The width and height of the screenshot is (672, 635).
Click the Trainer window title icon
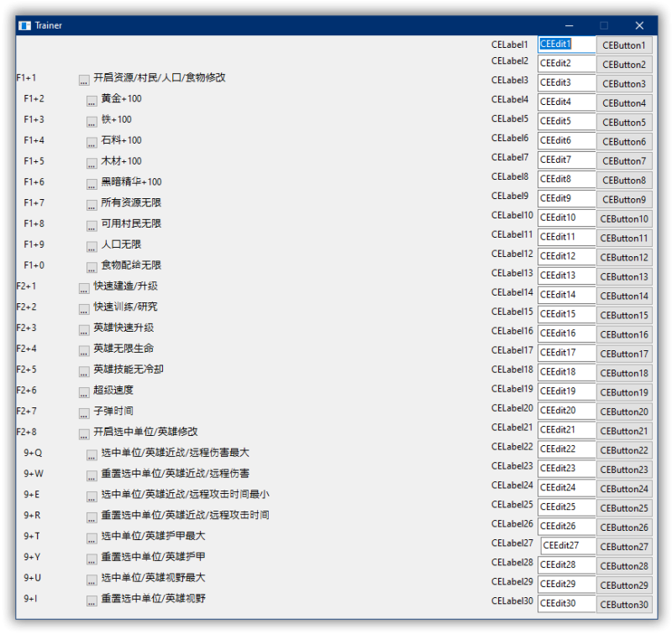click(x=25, y=26)
